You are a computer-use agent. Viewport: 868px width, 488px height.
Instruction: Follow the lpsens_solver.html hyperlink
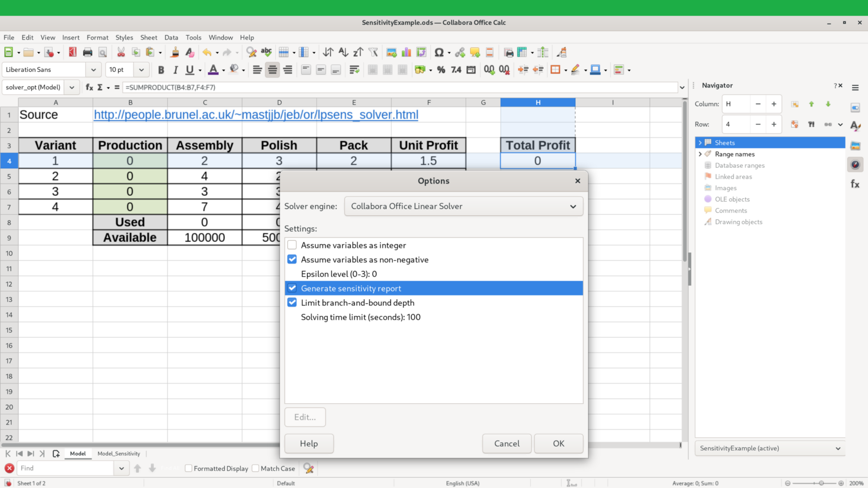point(255,115)
